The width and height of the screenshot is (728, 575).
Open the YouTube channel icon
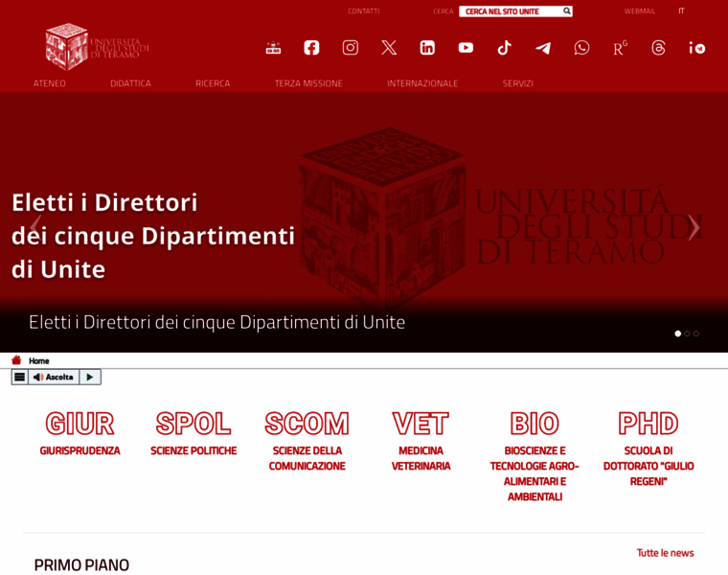[466, 47]
